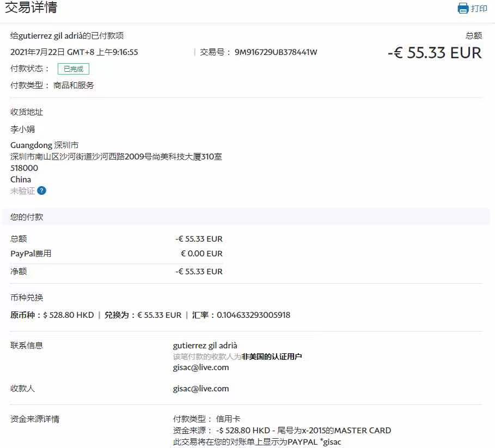
Task: Click payee name in 联系信息 section
Action: 205,346
